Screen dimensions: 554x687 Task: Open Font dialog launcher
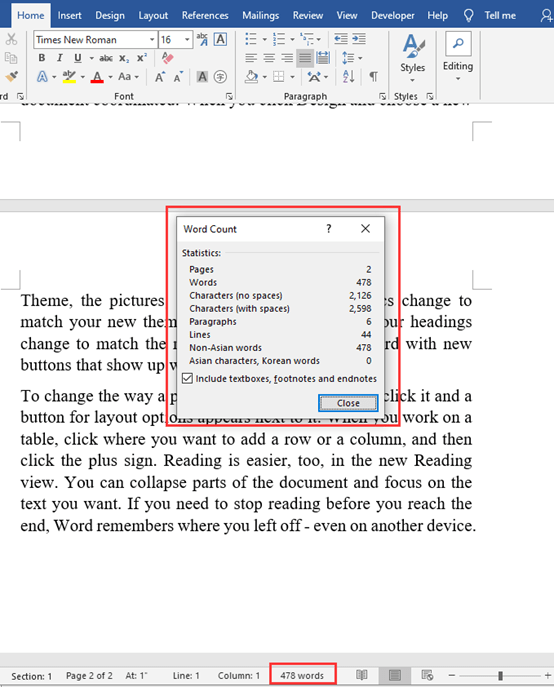click(229, 96)
